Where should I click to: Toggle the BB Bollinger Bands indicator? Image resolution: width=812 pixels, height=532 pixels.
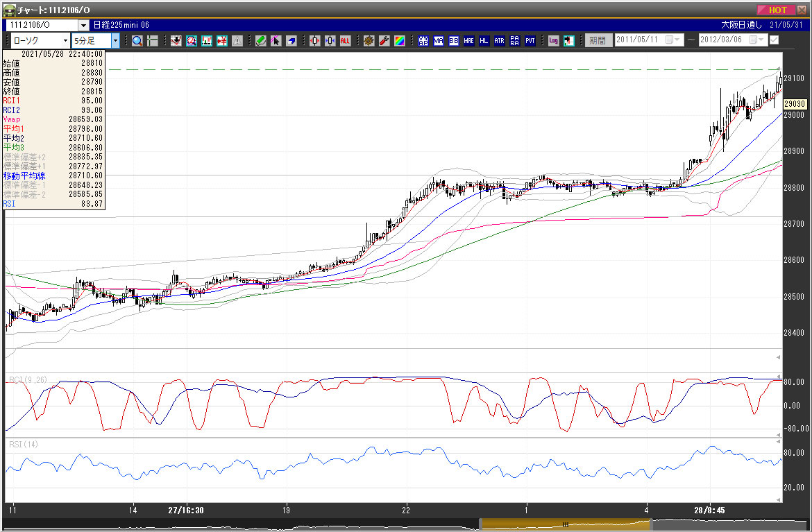(x=453, y=40)
